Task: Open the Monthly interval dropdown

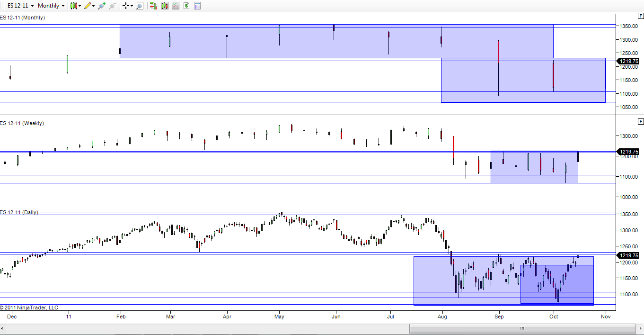Action: (51, 6)
